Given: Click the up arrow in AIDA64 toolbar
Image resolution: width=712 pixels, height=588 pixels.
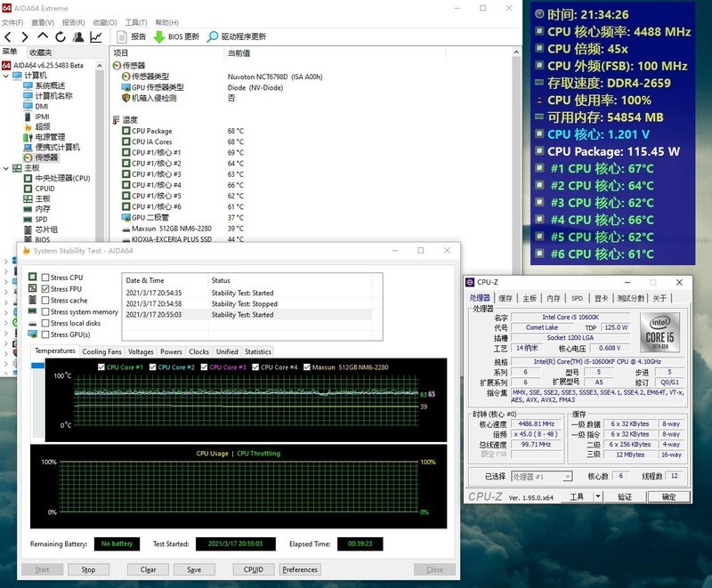Looking at the screenshot, I should (x=43, y=36).
